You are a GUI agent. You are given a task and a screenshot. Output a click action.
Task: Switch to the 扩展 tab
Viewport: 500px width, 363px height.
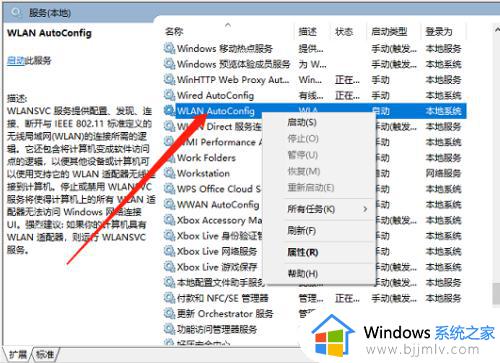point(18,355)
